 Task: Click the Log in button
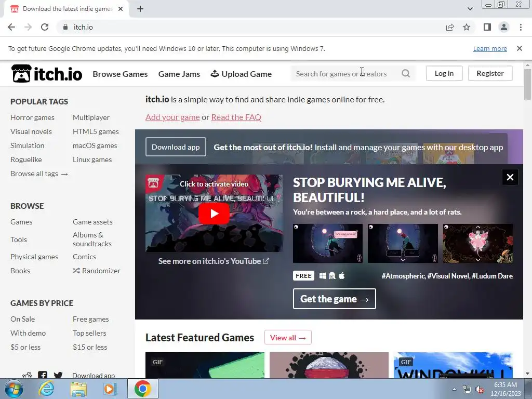point(444,73)
